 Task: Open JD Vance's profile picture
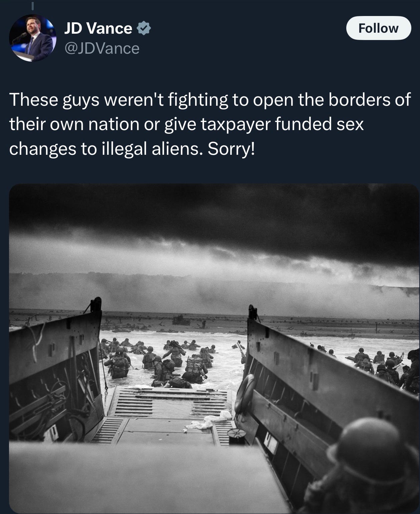tap(32, 38)
